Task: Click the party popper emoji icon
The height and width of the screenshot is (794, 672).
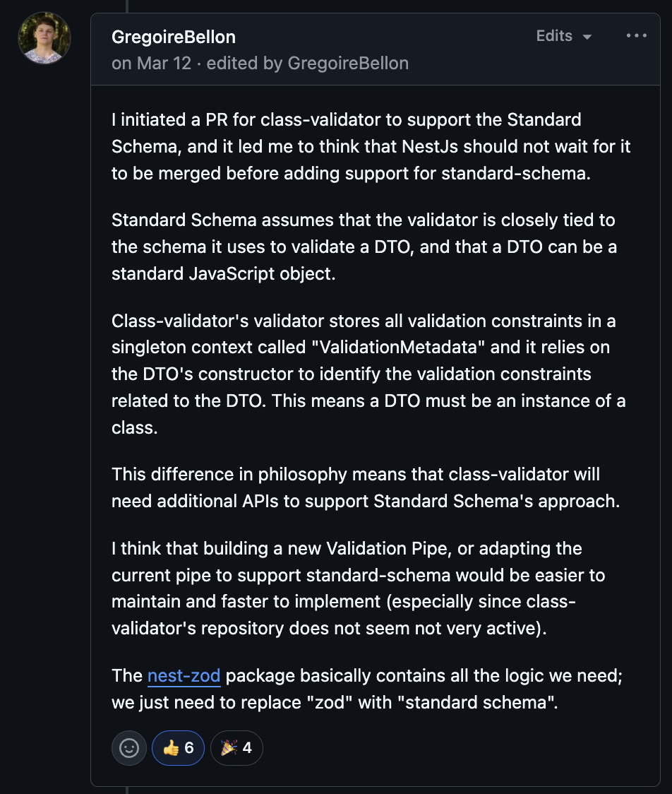Action: (229, 748)
